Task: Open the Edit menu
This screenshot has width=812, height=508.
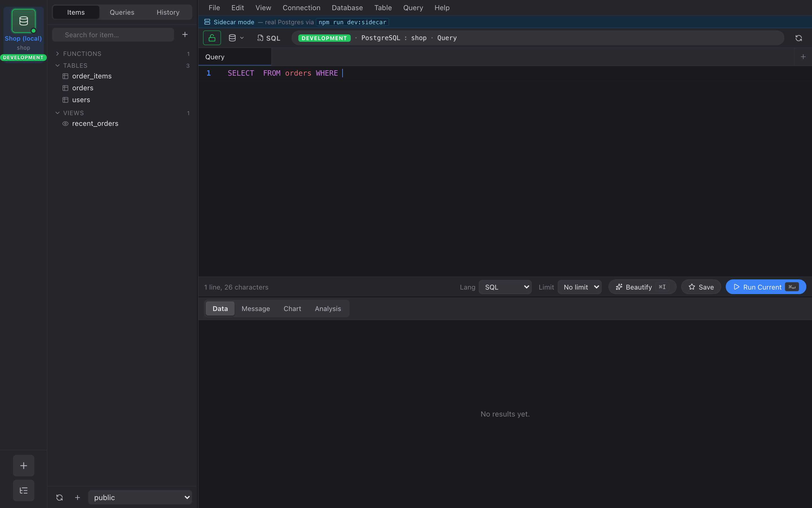Action: [238, 7]
